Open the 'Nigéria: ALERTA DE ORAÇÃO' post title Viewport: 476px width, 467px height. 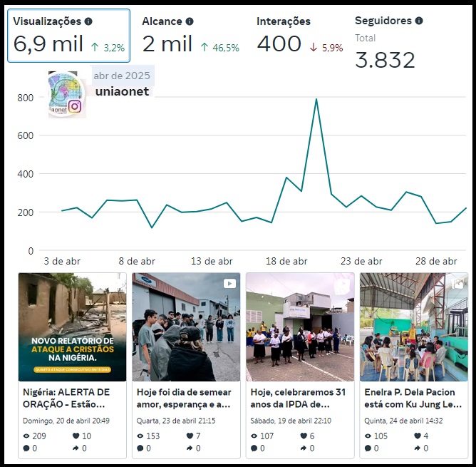click(72, 398)
